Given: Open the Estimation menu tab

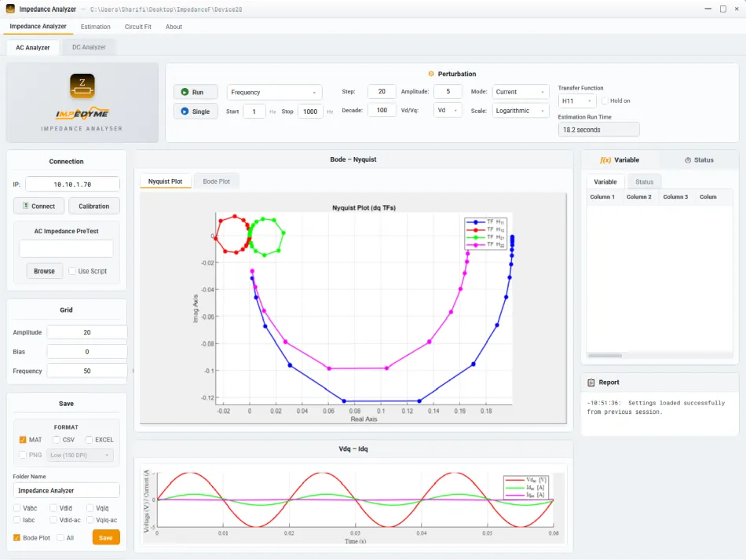Looking at the screenshot, I should point(96,27).
